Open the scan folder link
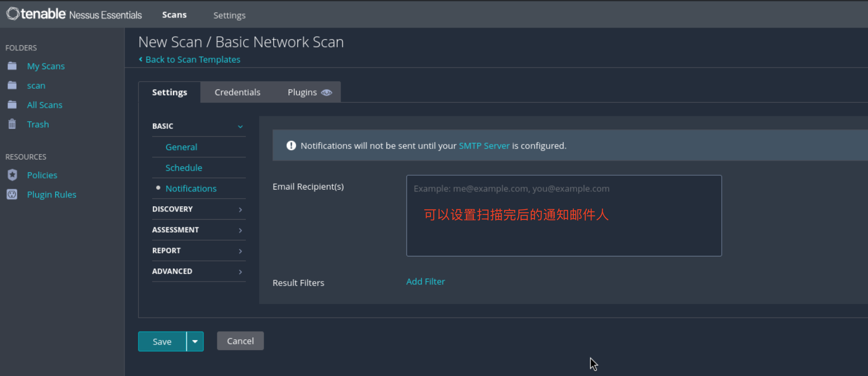The width and height of the screenshot is (868, 376). [36, 85]
